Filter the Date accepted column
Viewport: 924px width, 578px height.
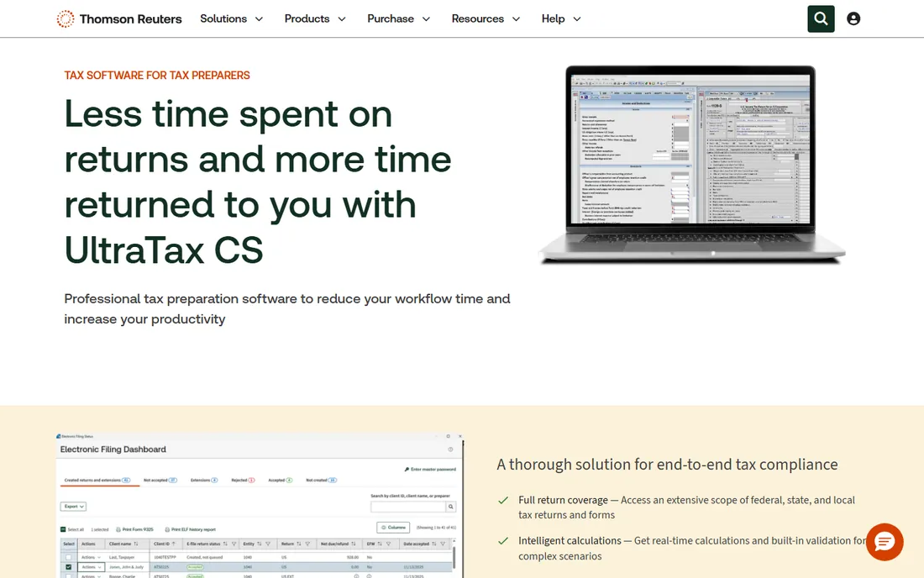pos(444,544)
